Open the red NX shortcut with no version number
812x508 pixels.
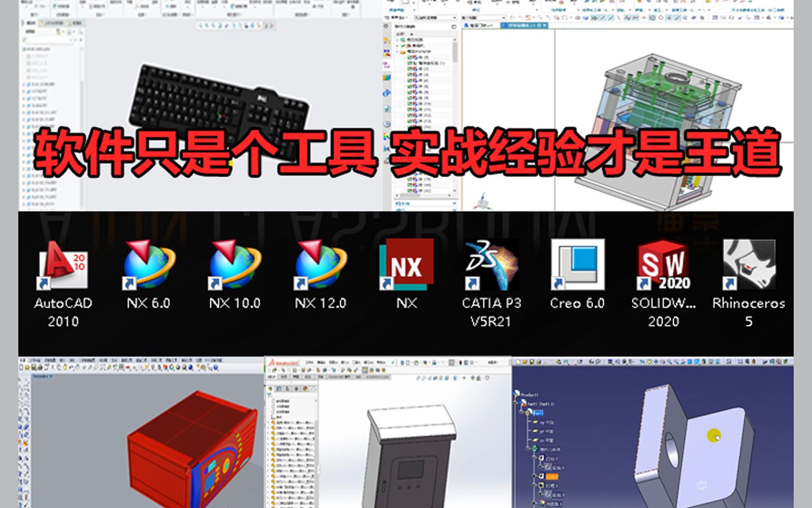pos(407,275)
